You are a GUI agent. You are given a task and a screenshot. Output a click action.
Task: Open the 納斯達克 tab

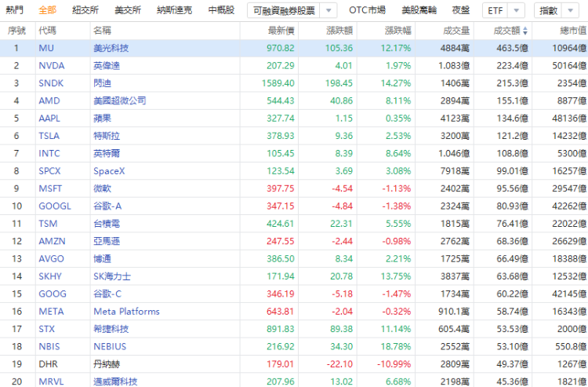(x=174, y=10)
